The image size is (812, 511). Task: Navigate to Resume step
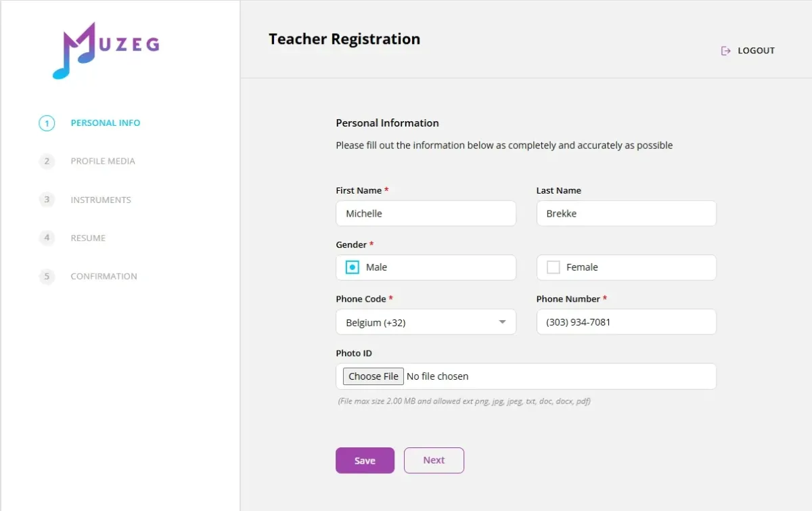pos(88,238)
